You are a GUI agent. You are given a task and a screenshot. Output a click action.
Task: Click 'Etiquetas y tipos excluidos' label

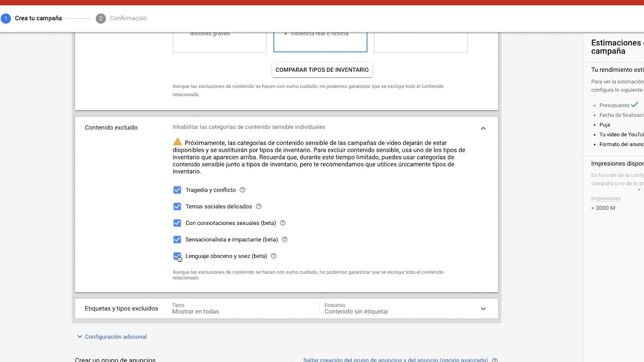121,308
